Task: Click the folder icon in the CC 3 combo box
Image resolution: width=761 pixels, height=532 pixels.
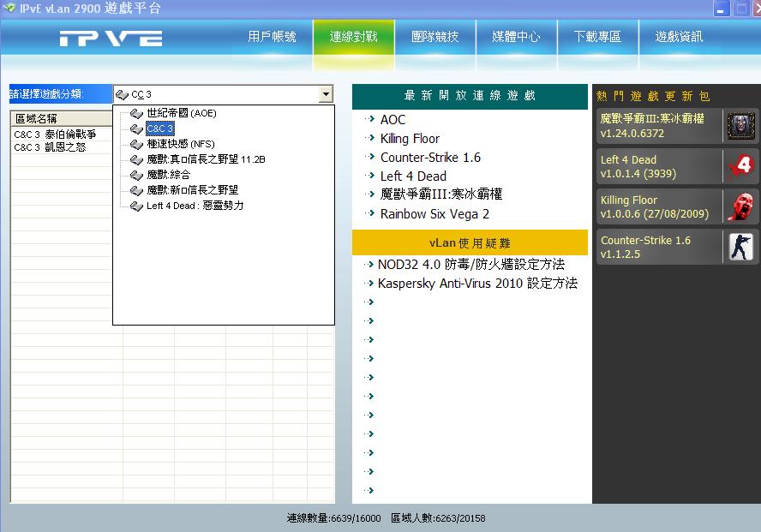Action: click(122, 94)
